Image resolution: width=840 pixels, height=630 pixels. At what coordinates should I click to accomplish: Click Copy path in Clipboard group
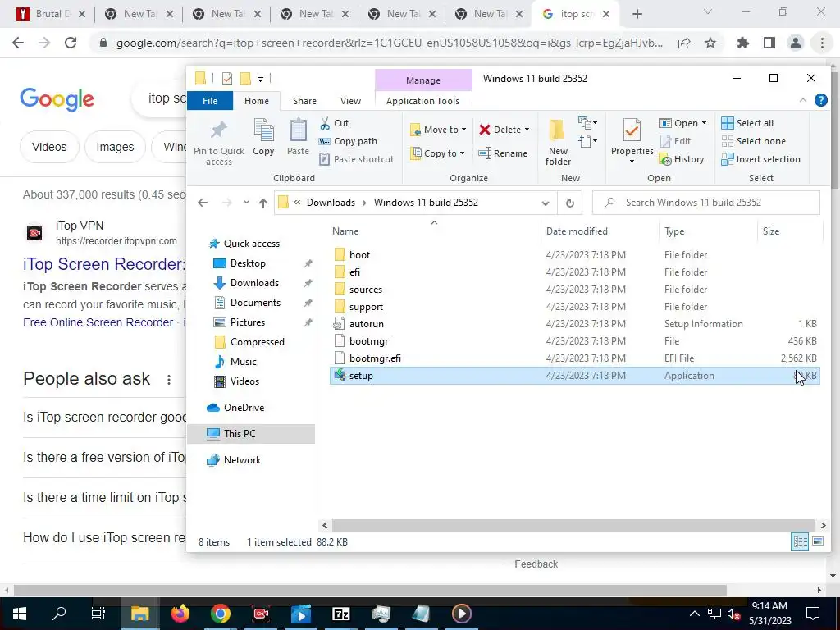coord(348,141)
